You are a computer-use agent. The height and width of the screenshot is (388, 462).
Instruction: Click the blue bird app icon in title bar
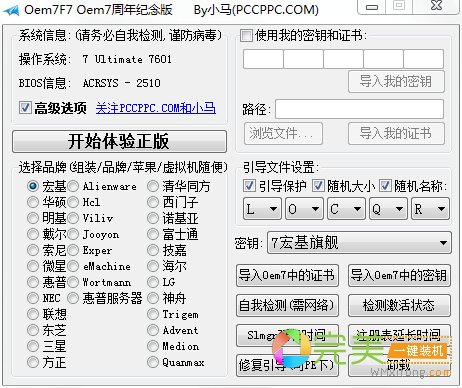pyautogui.click(x=11, y=10)
